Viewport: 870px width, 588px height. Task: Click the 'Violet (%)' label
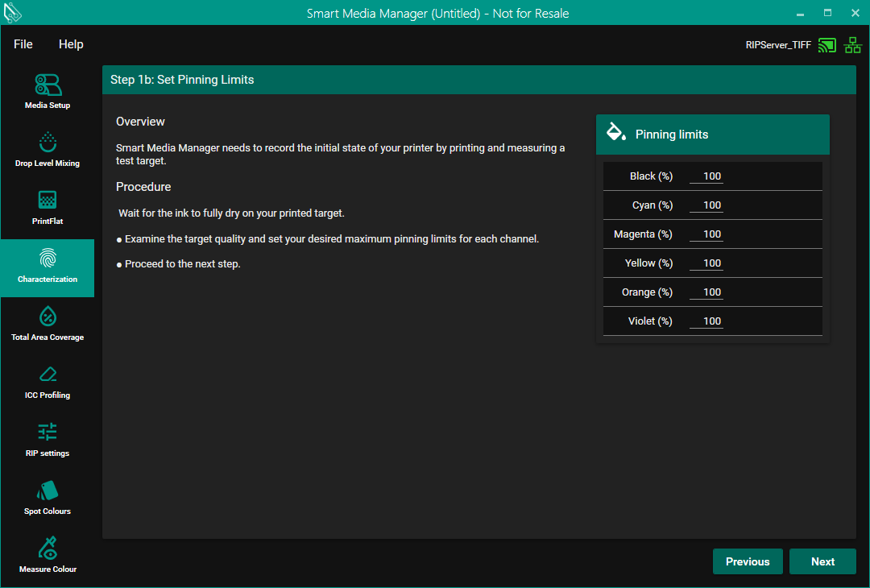pos(650,321)
